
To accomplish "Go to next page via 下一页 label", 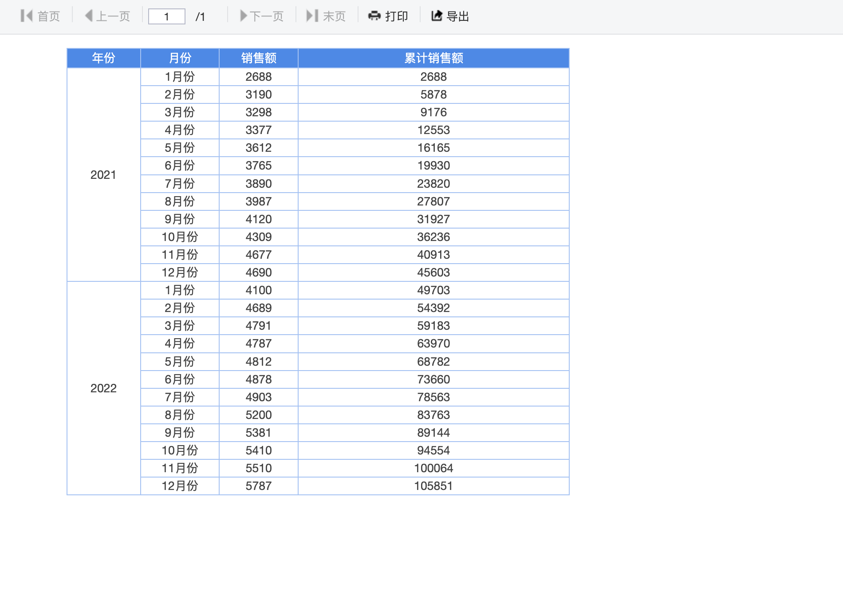I will 267,16.
